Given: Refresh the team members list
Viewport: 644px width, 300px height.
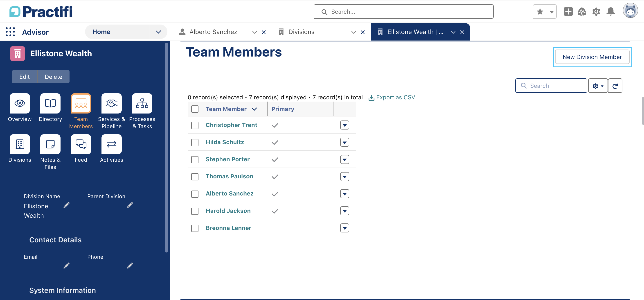Looking at the screenshot, I should tap(615, 86).
